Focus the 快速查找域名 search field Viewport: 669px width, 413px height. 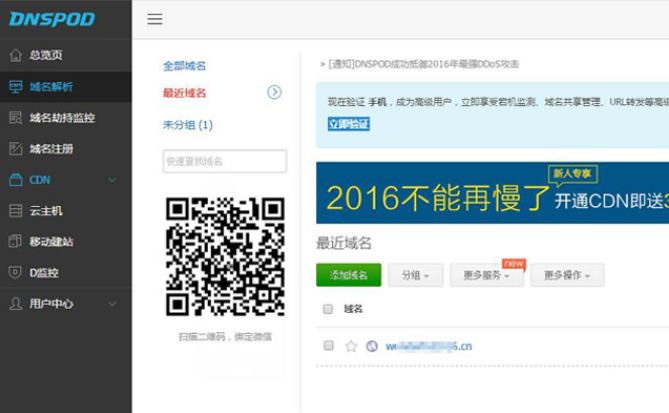tap(225, 161)
